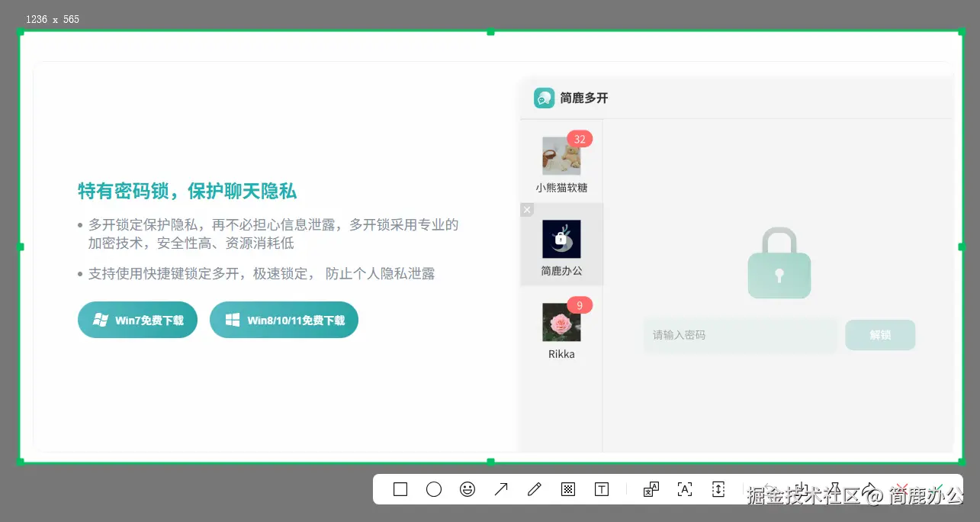Select the mosaic blur tool
Image resolution: width=980 pixels, height=522 pixels.
click(x=567, y=489)
